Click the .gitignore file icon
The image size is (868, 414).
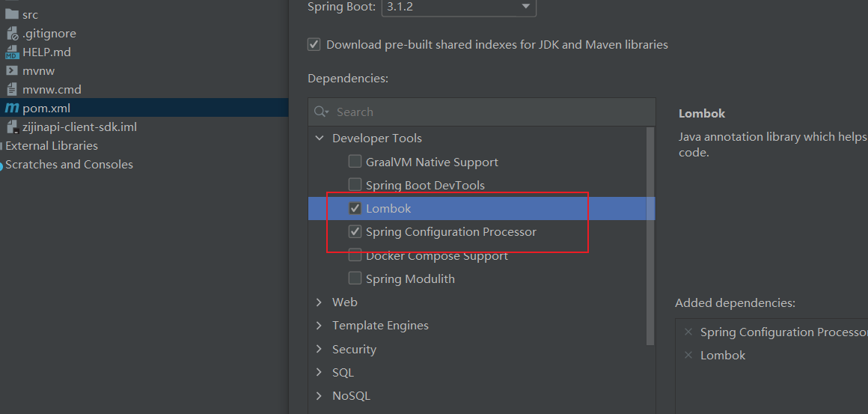pyautogui.click(x=12, y=33)
